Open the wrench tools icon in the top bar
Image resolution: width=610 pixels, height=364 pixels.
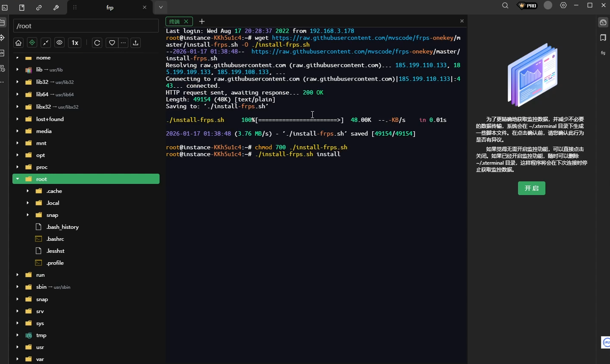[56, 7]
